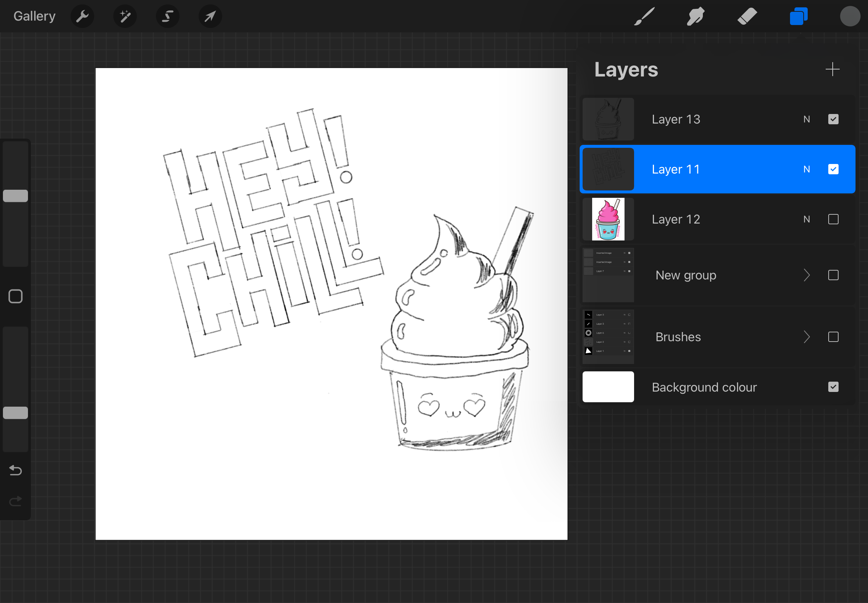
Task: Turn off Background colour visibility
Action: tap(833, 387)
